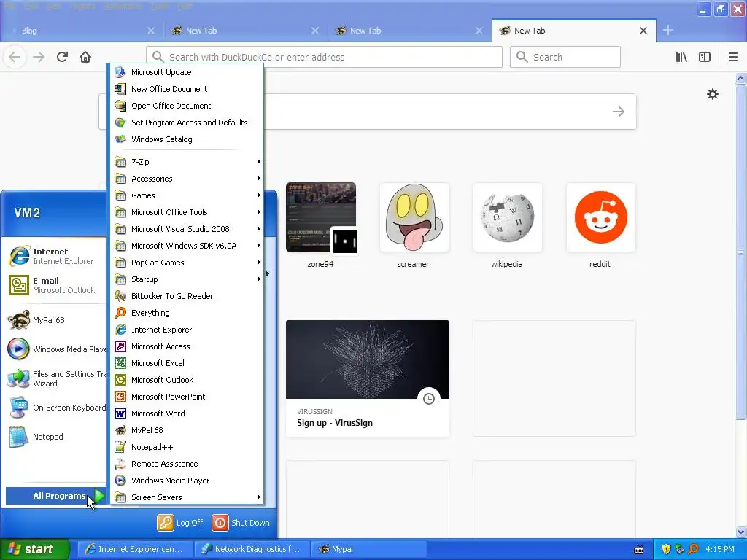Click All Programs button
The height and width of the screenshot is (560, 747).
pyautogui.click(x=55, y=496)
